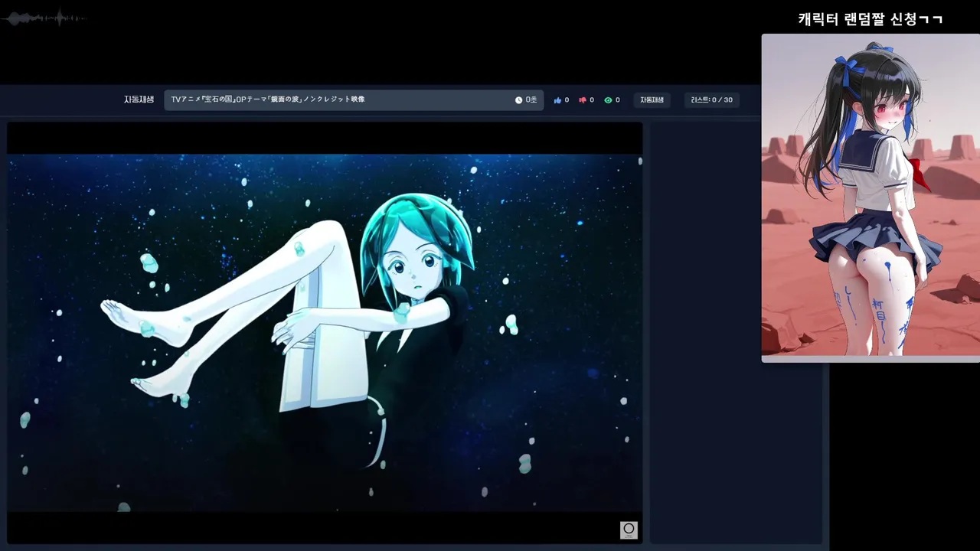Click the 리스트: 0 / 30 button
This screenshot has height=551, width=980.
click(711, 100)
